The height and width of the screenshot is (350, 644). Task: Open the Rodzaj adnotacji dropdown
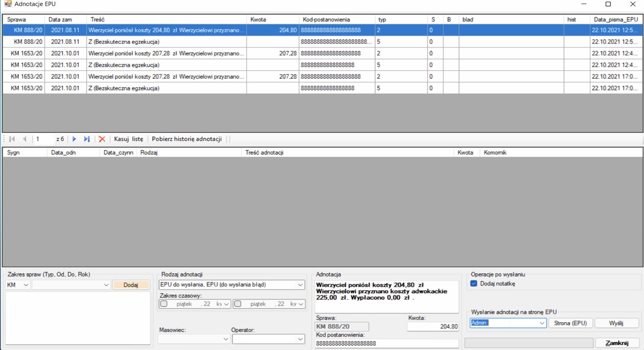(300, 285)
